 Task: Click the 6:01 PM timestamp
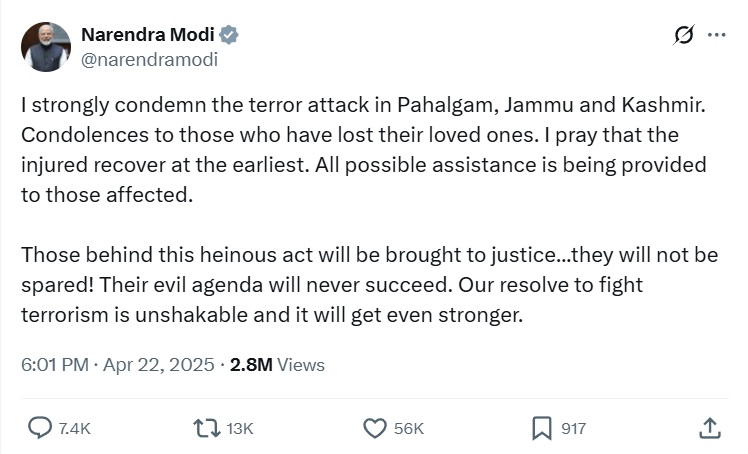[54, 365]
